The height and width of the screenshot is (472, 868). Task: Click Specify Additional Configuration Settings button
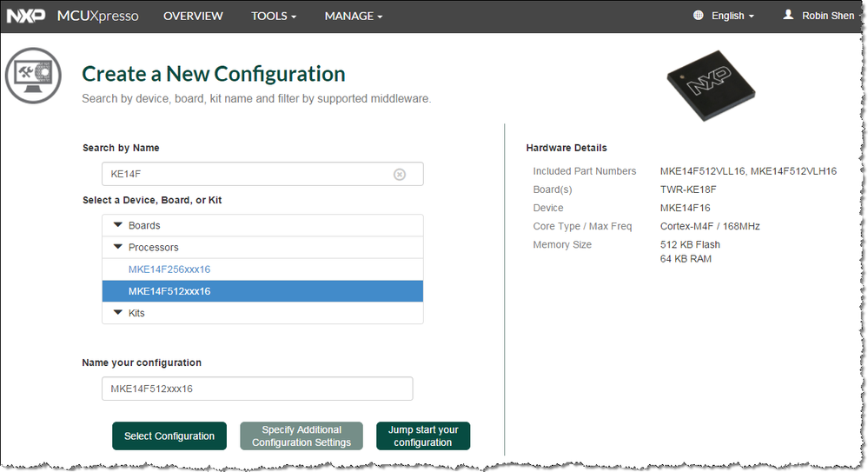pyautogui.click(x=301, y=436)
